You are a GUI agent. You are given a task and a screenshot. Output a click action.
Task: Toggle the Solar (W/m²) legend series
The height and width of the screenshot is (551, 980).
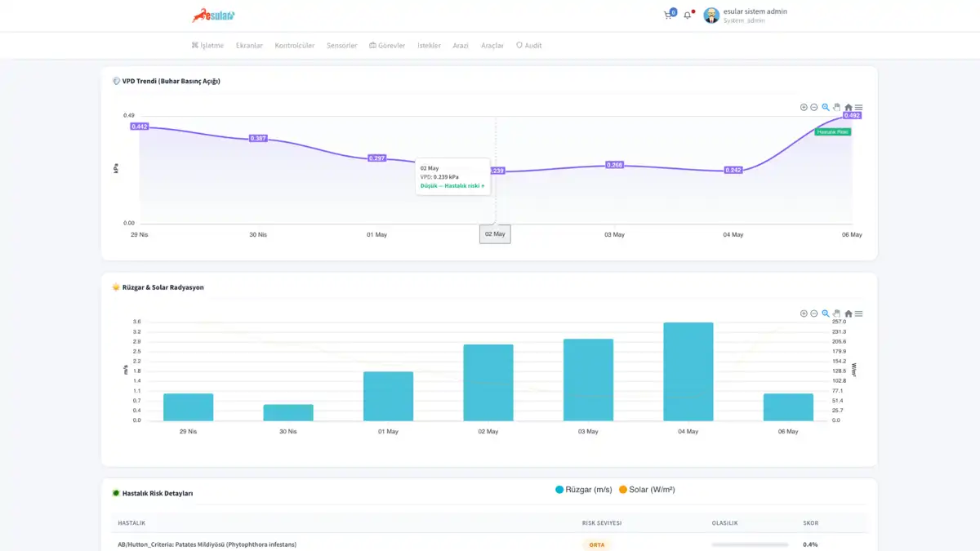[647, 490]
